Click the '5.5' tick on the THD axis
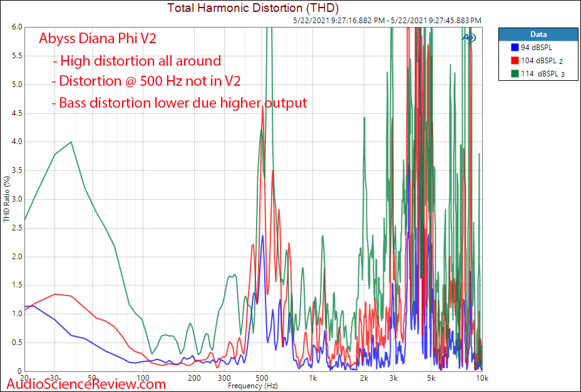The width and height of the screenshot is (581, 392). (18, 56)
